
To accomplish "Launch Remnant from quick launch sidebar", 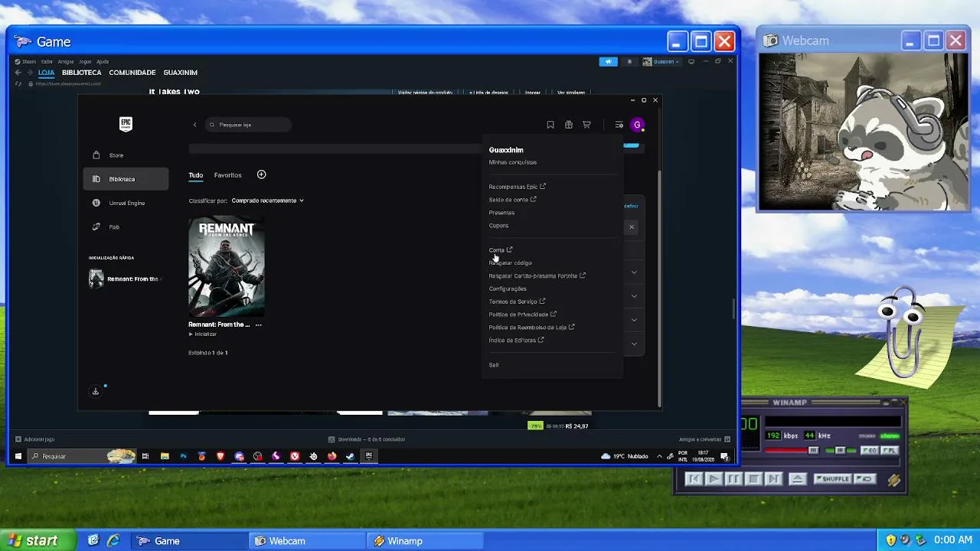I will pyautogui.click(x=125, y=279).
